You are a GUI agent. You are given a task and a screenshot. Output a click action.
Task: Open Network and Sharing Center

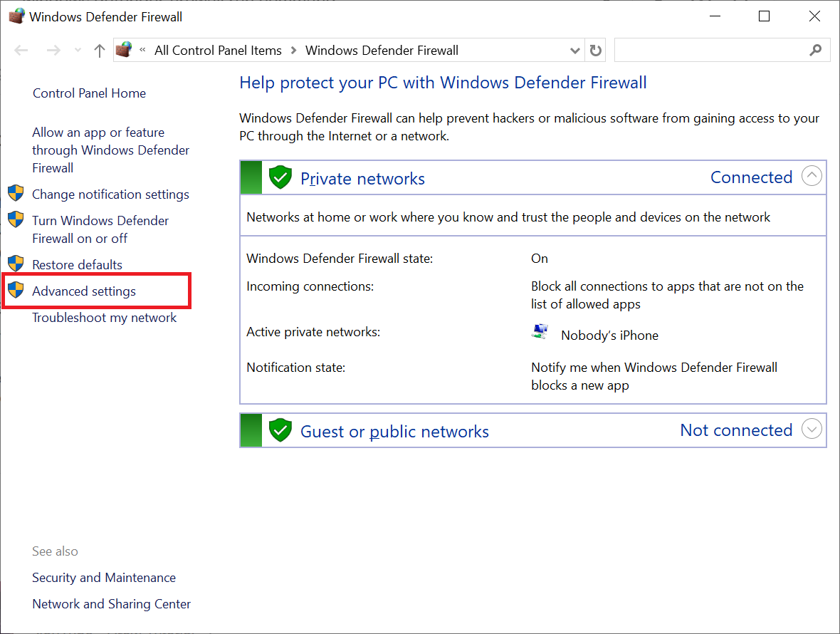pos(111,603)
